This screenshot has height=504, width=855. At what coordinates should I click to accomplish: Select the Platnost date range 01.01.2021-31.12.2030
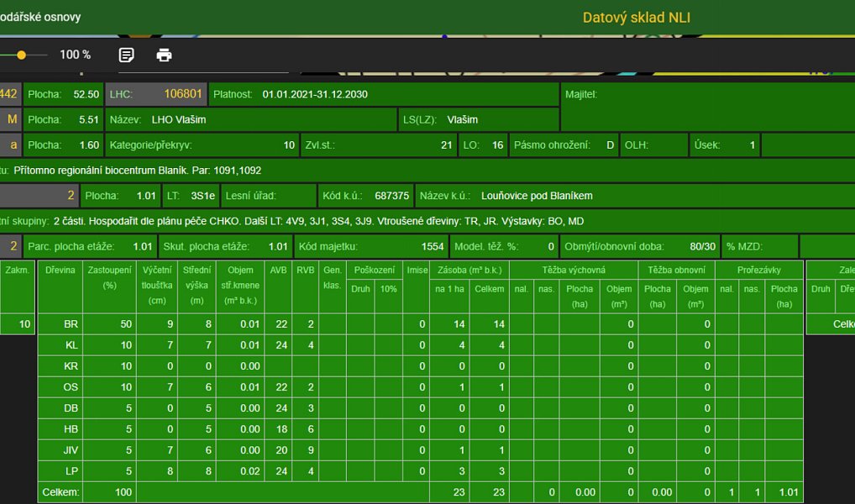pyautogui.click(x=315, y=94)
